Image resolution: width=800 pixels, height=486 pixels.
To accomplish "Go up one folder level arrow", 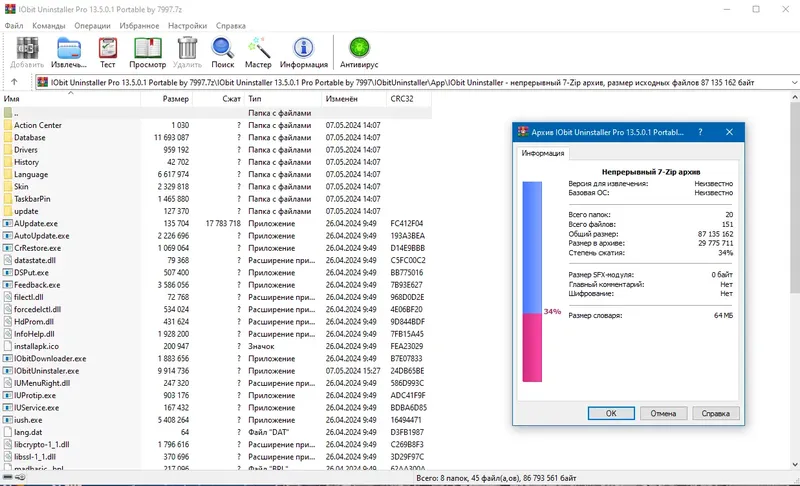I will click(x=14, y=82).
